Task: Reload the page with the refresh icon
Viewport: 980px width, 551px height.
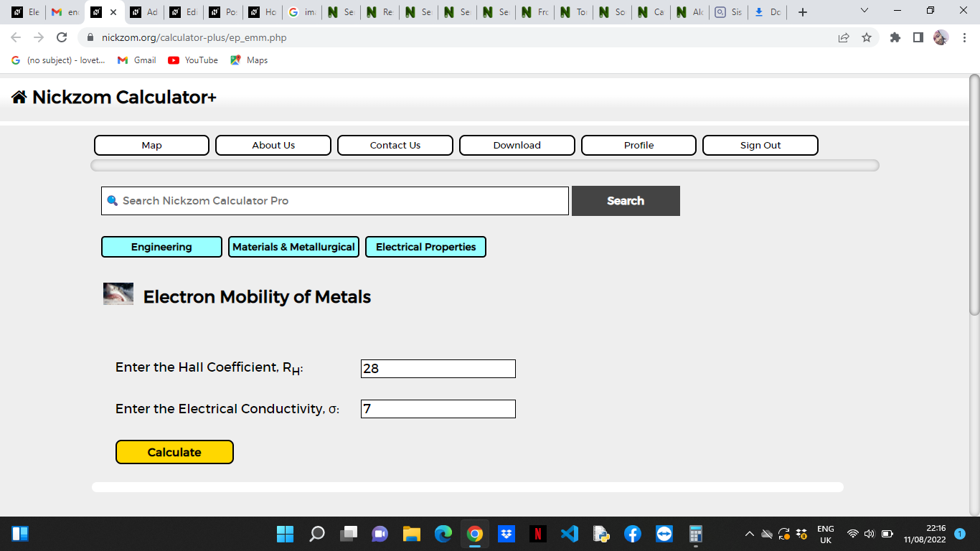Action: pyautogui.click(x=62, y=37)
